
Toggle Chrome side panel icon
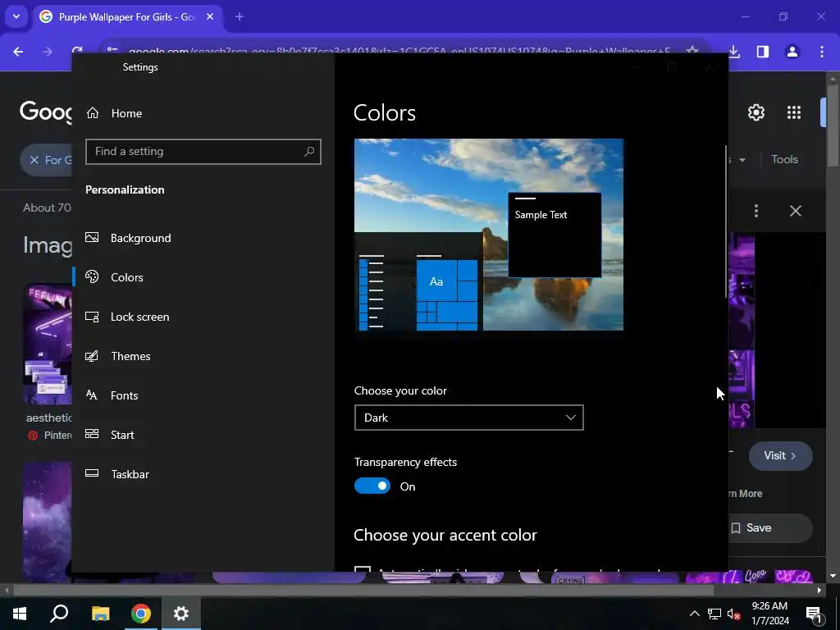(x=763, y=52)
